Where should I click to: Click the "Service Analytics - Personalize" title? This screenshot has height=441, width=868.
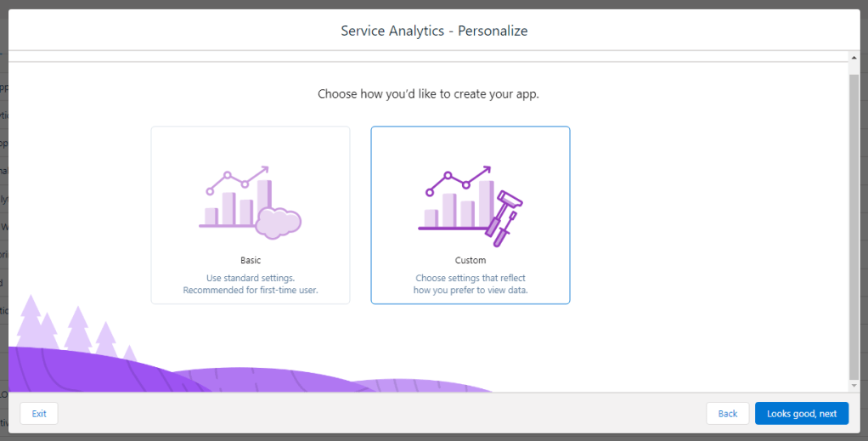click(x=434, y=31)
